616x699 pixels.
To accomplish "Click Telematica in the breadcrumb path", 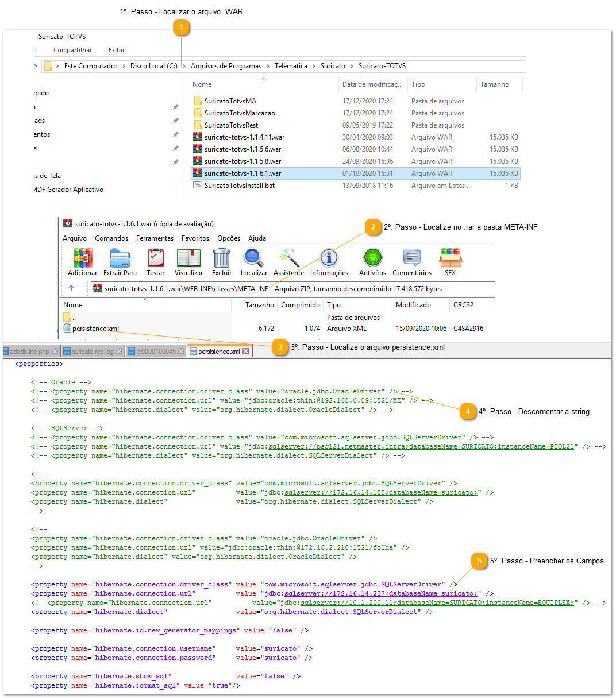I will click(x=291, y=66).
